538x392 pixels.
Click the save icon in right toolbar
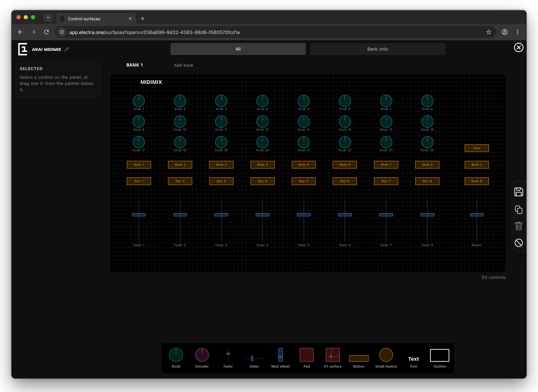pyautogui.click(x=519, y=192)
